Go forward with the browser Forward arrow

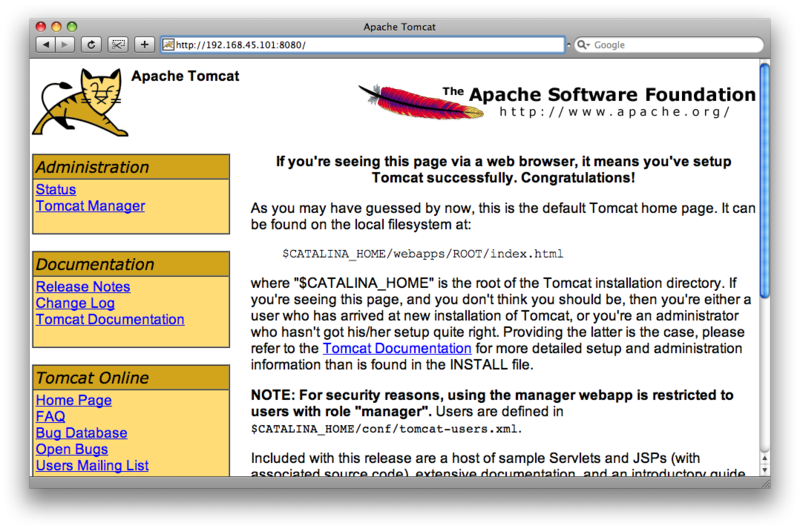(x=65, y=45)
